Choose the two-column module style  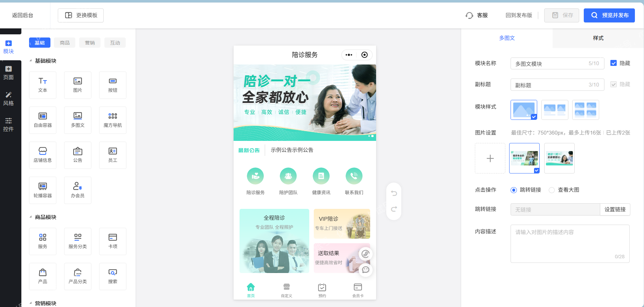(555, 110)
